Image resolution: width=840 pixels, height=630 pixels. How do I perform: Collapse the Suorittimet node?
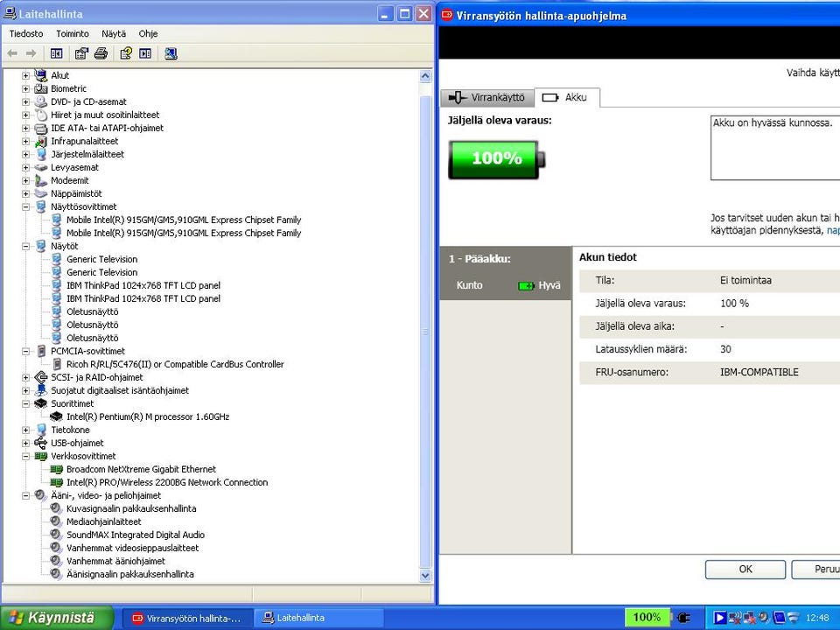[x=25, y=404]
